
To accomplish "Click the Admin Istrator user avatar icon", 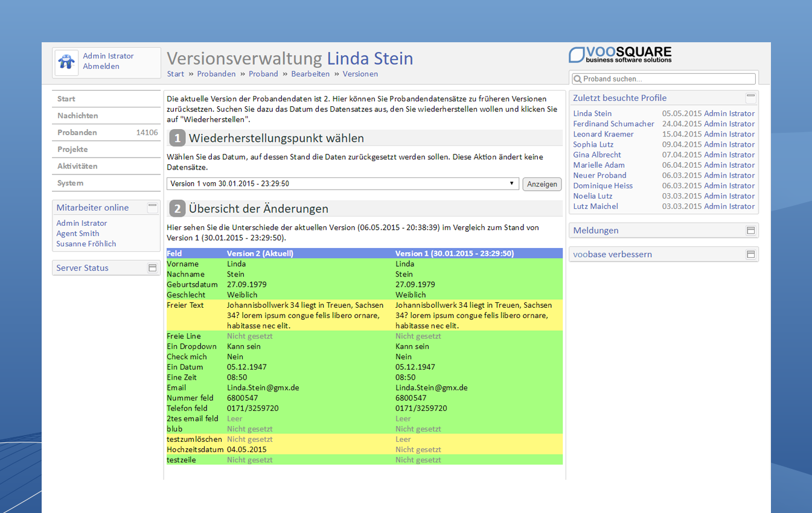I will click(66, 62).
